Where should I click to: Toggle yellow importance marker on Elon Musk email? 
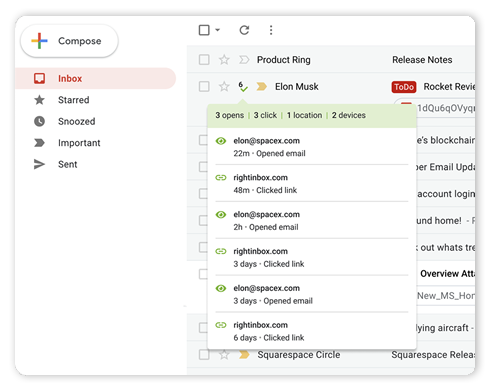262,87
